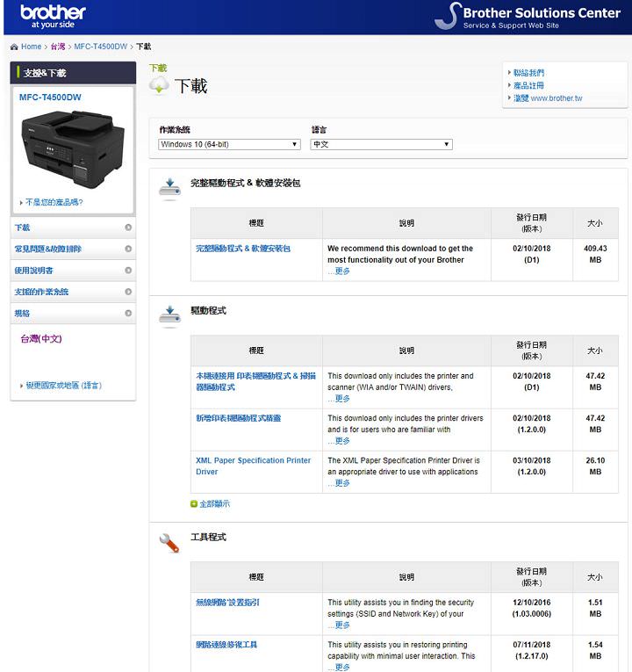Image resolution: width=632 pixels, height=672 pixels.
Task: Click arrow icon beside 支援的作業系統
Action: coord(128,292)
